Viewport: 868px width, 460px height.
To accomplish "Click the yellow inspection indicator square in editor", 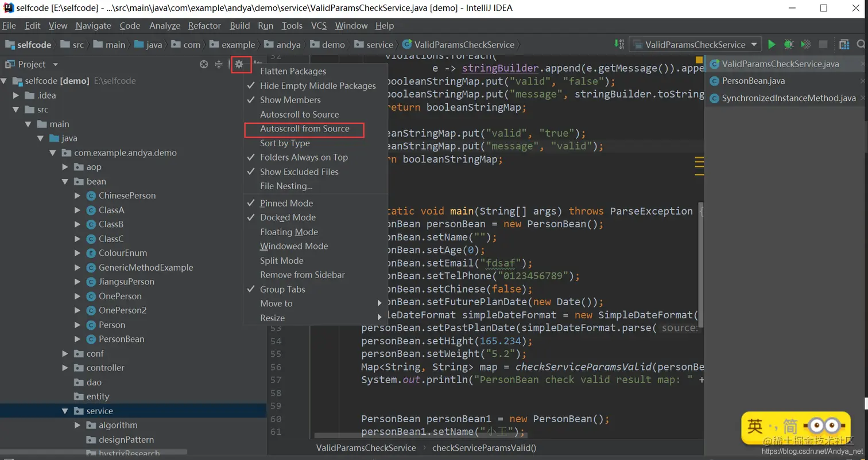I will [x=699, y=59].
